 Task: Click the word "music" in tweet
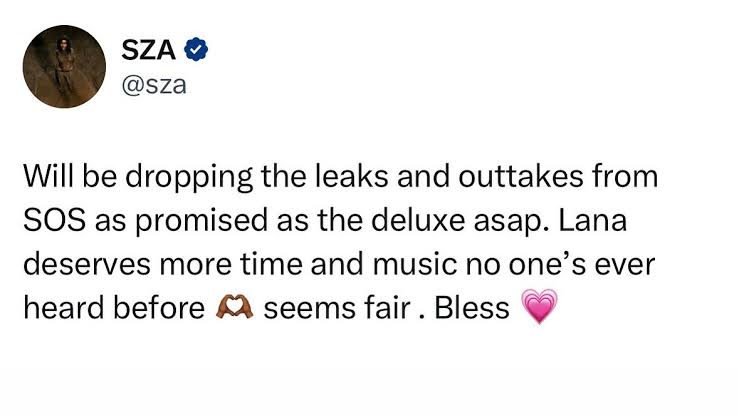pos(415,264)
